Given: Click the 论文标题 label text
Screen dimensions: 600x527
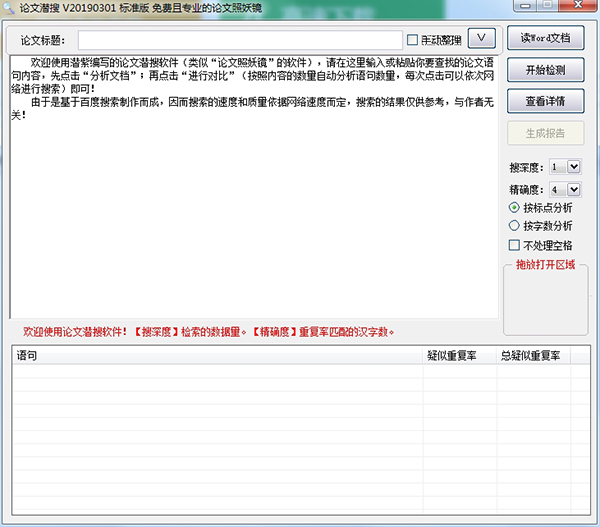Looking at the screenshot, I should (x=42, y=41).
